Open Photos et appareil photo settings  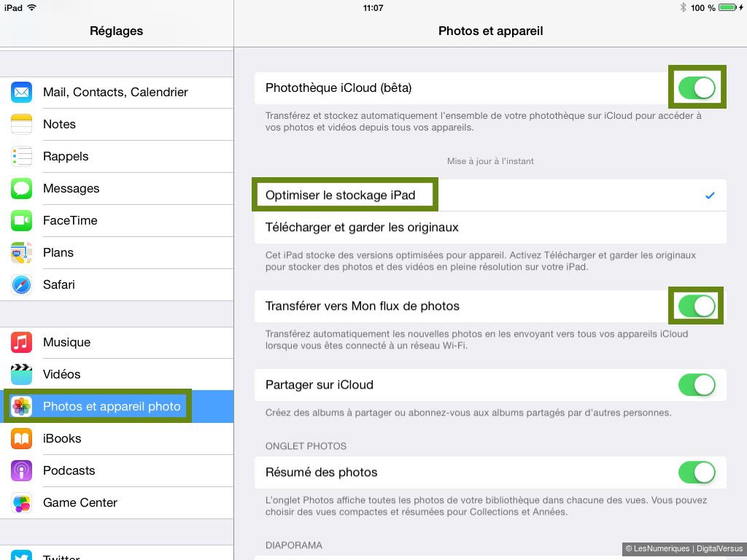click(117, 406)
